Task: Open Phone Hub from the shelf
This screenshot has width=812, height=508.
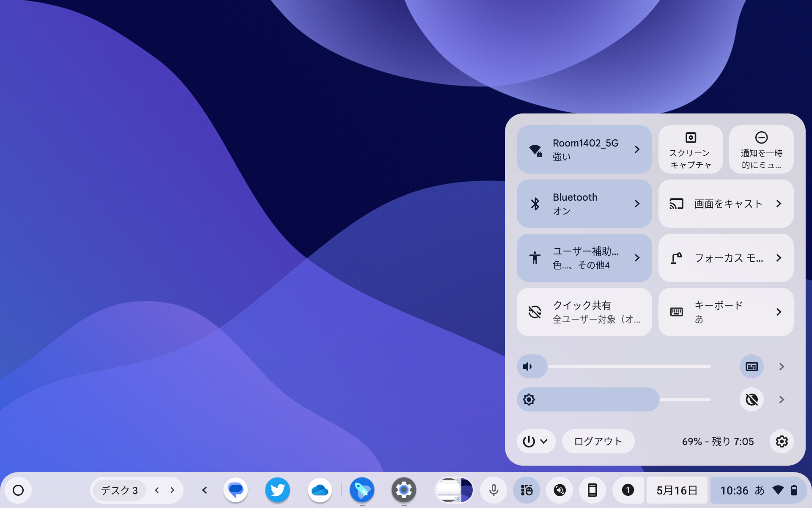Action: [x=593, y=490]
